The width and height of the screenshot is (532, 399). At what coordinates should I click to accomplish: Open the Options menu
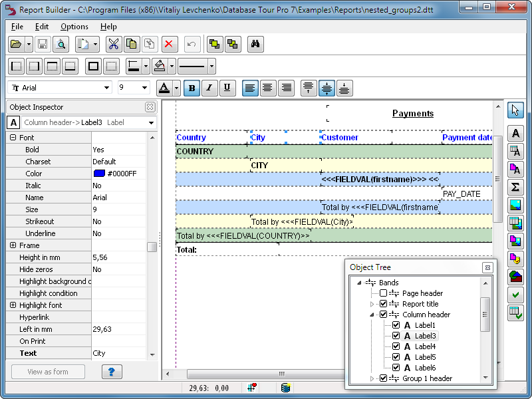point(74,27)
